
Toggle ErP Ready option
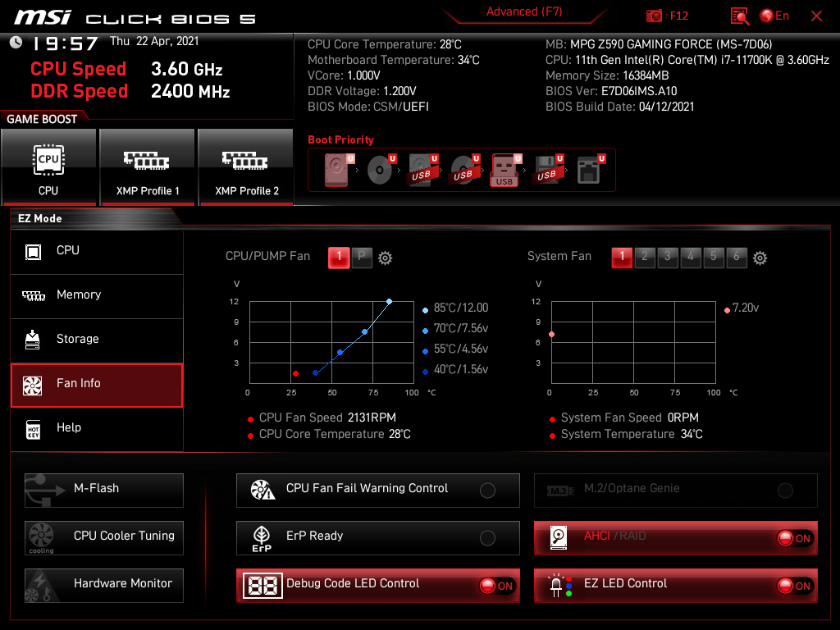coord(487,538)
